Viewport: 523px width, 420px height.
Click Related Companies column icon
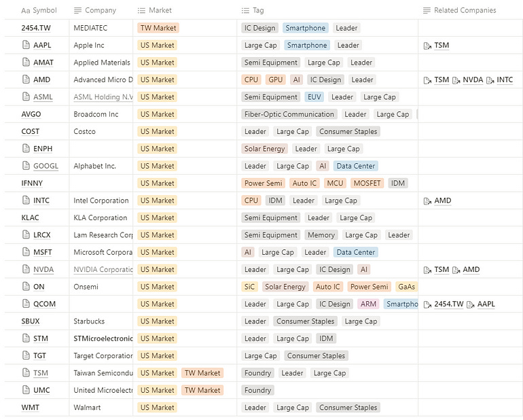pyautogui.click(x=427, y=11)
